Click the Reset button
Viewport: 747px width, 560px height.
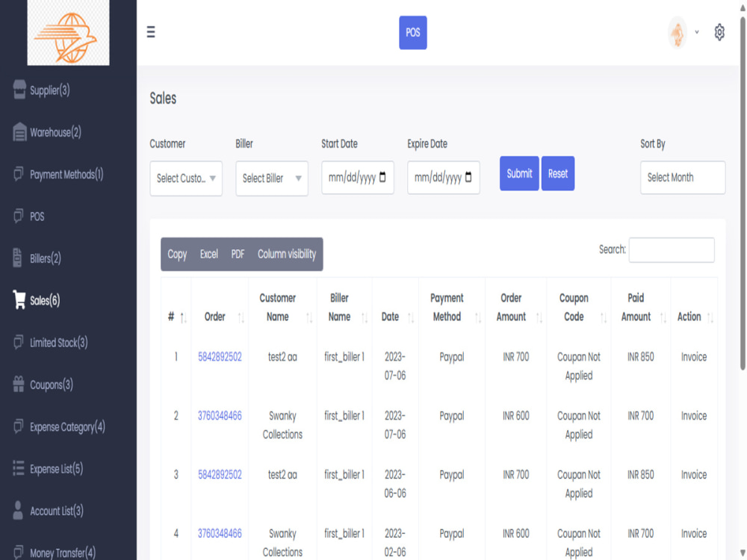pos(557,173)
